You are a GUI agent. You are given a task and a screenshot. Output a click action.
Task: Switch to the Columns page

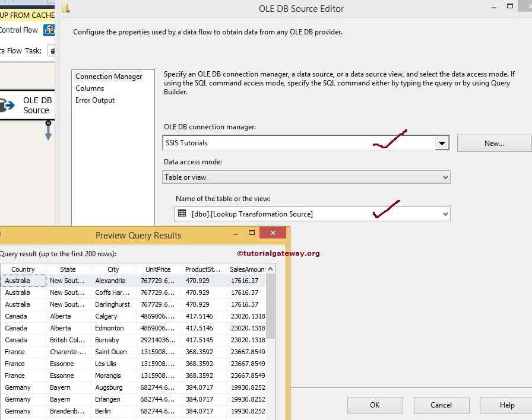(x=90, y=88)
